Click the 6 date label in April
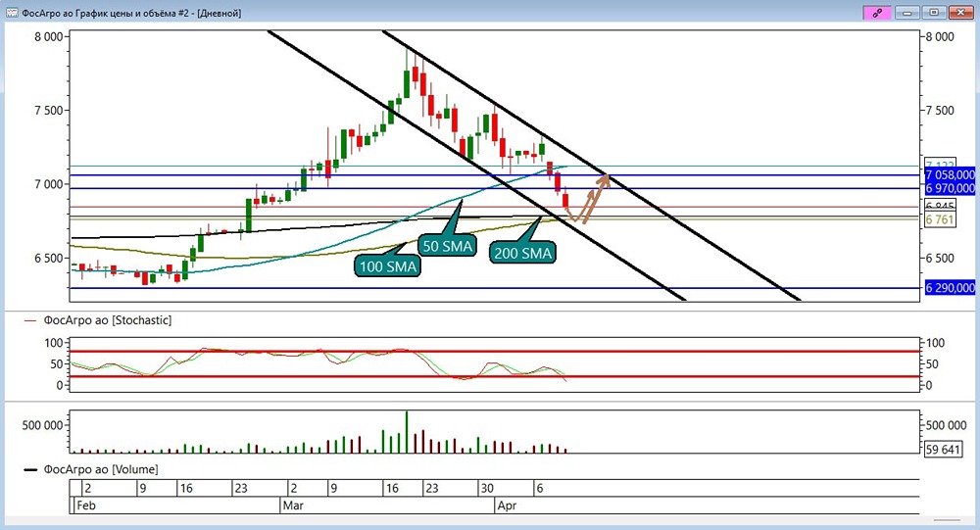 pyautogui.click(x=540, y=488)
